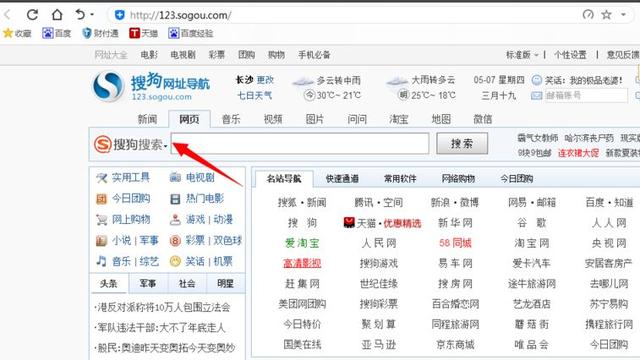Screen dimensions: 640x360
Task: Open the 爱淘宝 link
Action: pyautogui.click(x=302, y=243)
